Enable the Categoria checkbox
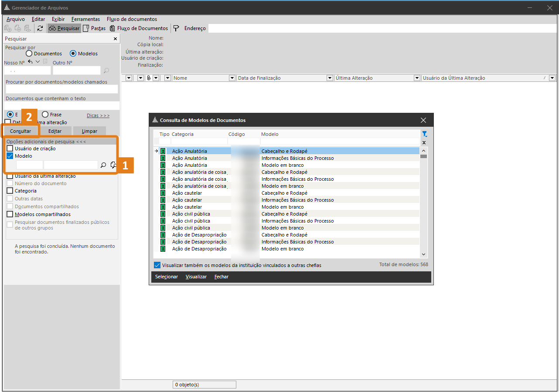Image resolution: width=559 pixels, height=392 pixels. 10,191
